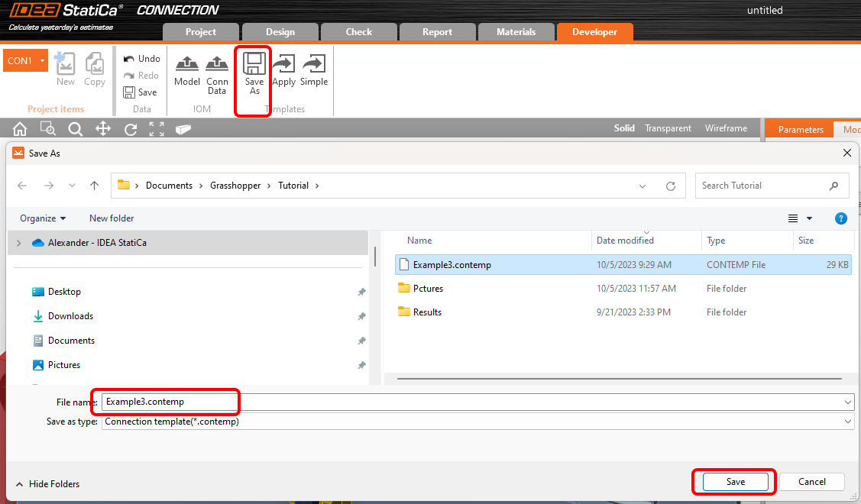Viewport: 861px width, 504px height.
Task: Collapse the Hide Folders section
Action: click(x=48, y=483)
